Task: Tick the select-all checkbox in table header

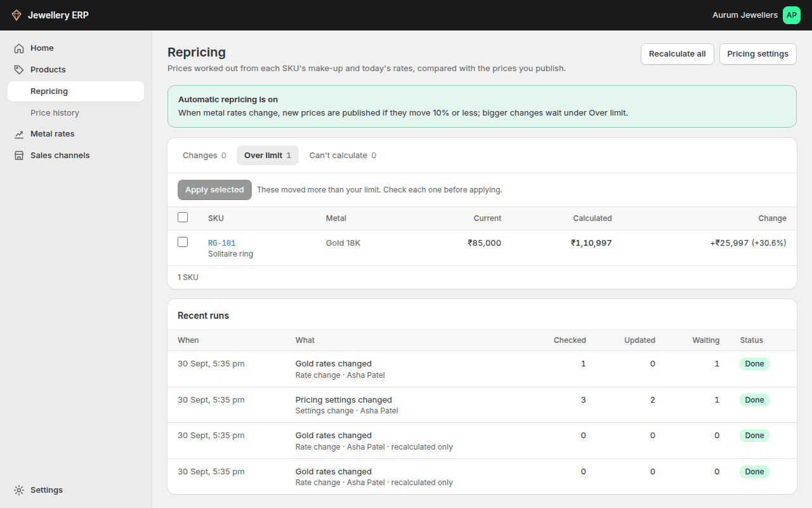Action: point(183,217)
